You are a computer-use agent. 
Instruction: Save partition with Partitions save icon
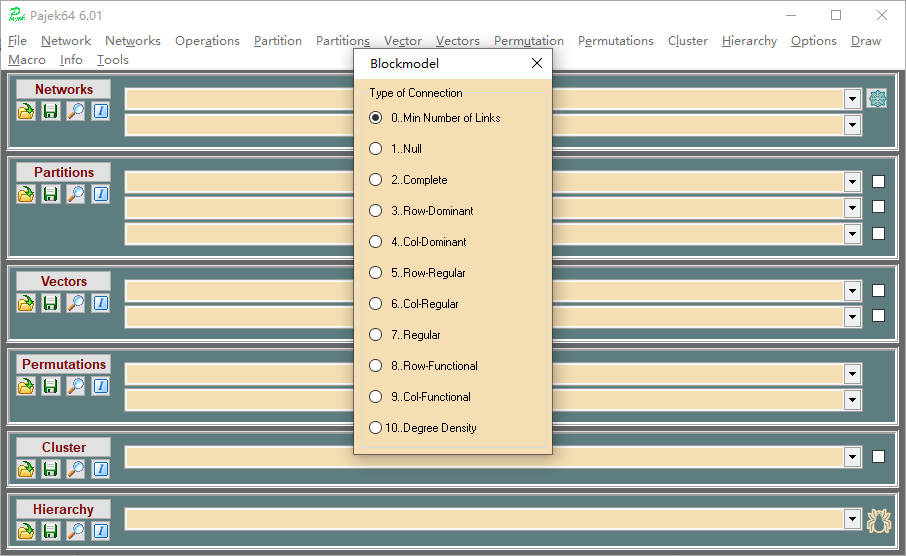tap(51, 194)
